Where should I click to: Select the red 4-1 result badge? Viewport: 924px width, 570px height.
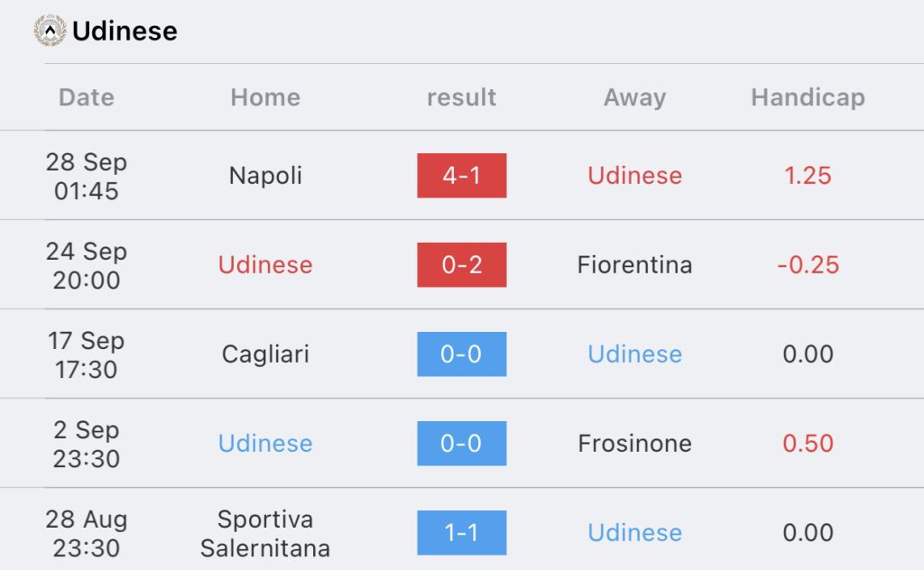[461, 176]
